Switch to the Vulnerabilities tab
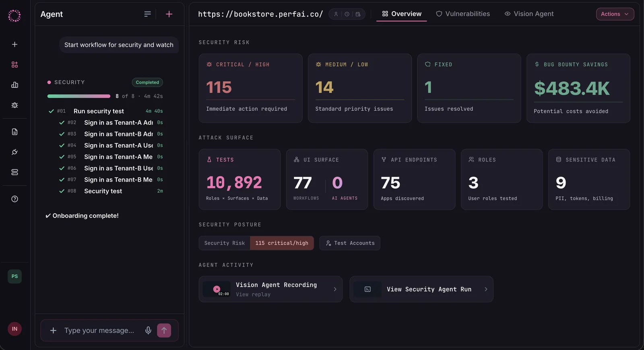 click(463, 14)
